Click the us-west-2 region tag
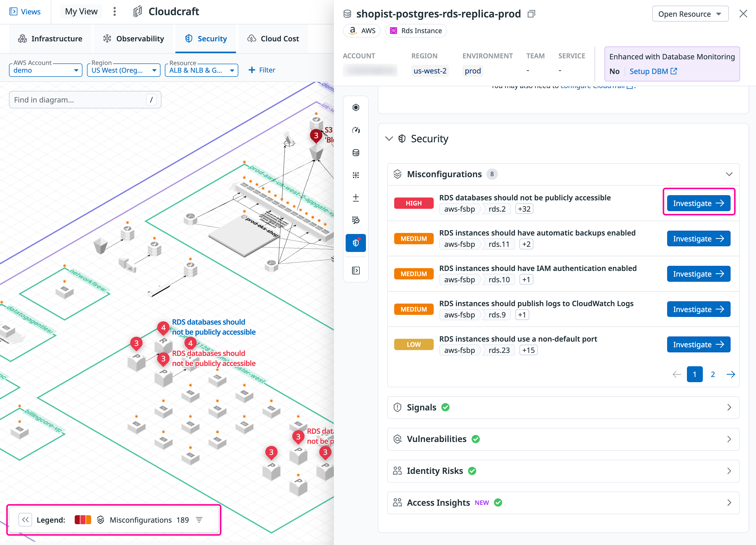 (430, 71)
